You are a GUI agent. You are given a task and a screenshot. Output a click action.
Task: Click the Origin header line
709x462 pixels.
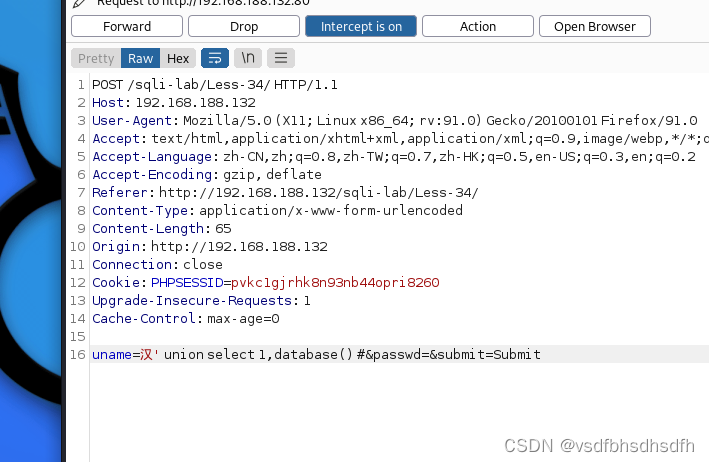pyautogui.click(x=210, y=247)
